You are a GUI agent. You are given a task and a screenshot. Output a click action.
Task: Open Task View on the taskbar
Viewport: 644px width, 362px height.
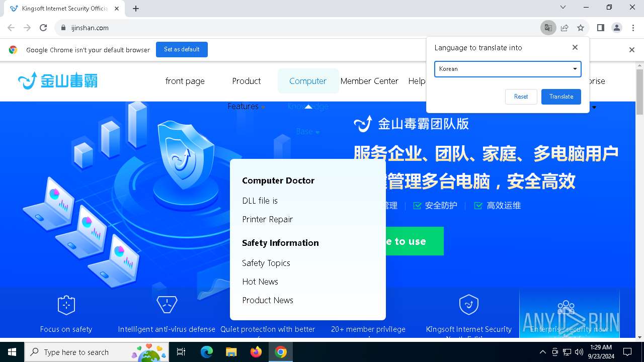(181, 352)
